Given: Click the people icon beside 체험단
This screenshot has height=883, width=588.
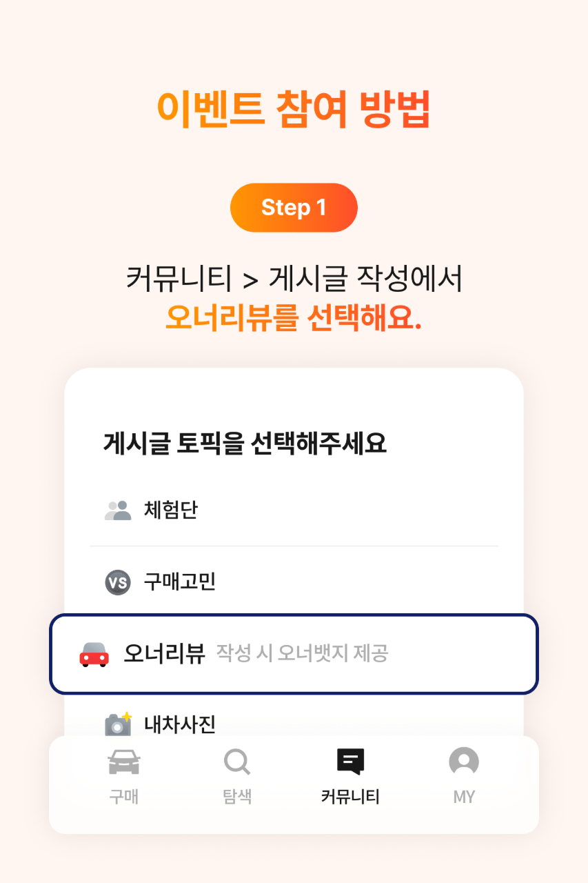Looking at the screenshot, I should 118,510.
